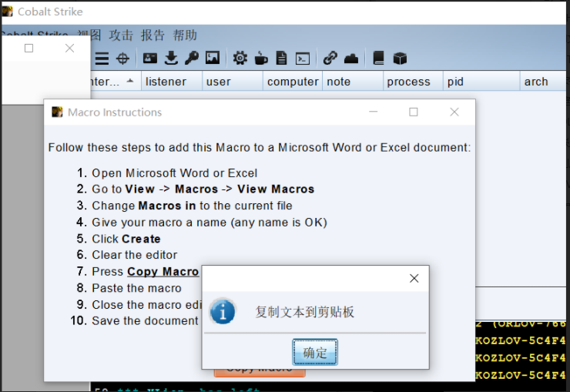The height and width of the screenshot is (392, 570).
Task: Open the 攻击 menu
Action: (x=121, y=35)
